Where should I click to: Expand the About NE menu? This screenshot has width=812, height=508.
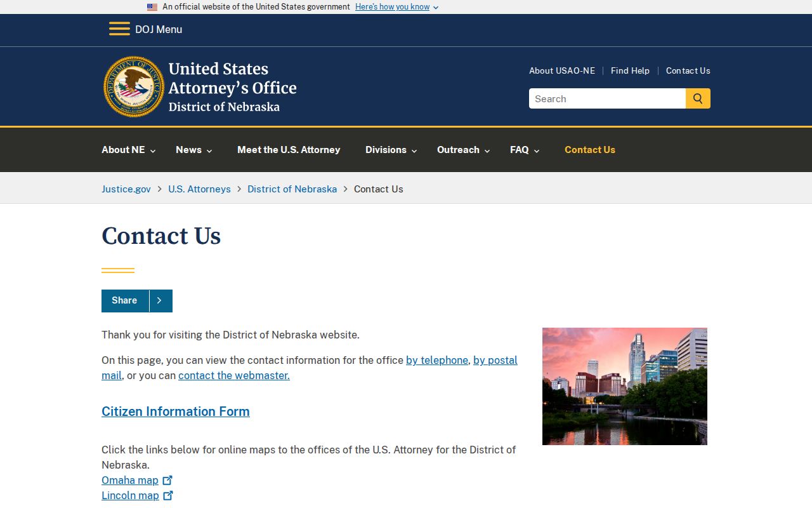129,150
